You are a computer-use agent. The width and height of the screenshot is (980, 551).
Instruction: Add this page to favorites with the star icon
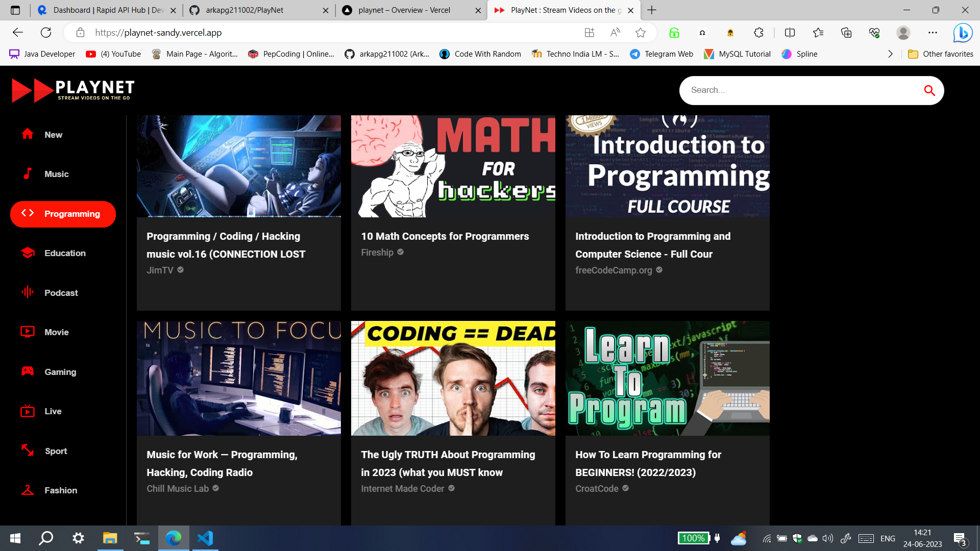point(640,33)
